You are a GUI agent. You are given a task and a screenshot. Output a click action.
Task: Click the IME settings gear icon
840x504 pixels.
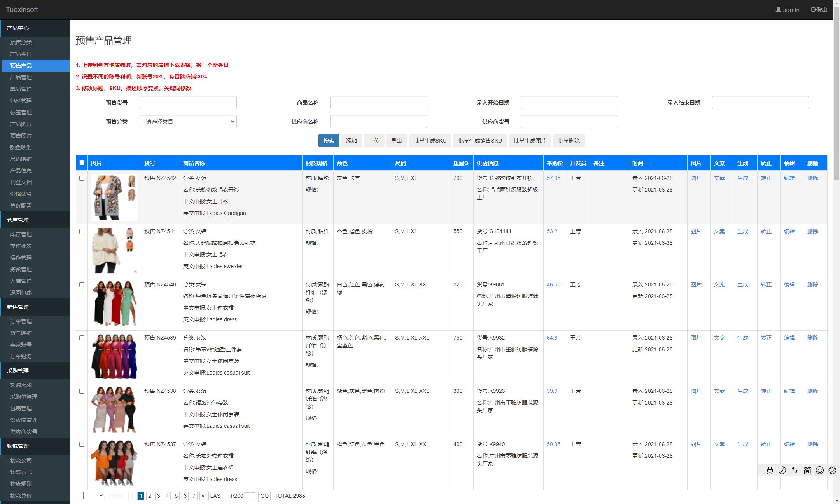(x=832, y=470)
